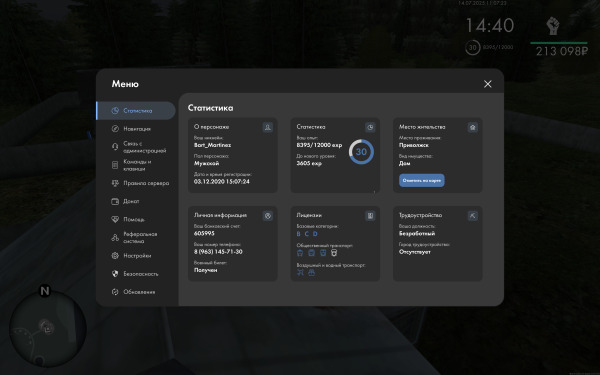Click license category C

tap(307, 234)
